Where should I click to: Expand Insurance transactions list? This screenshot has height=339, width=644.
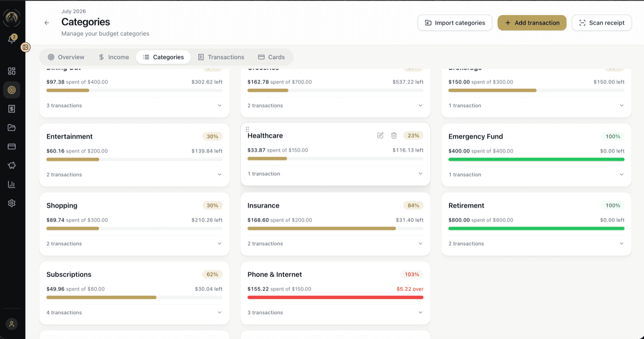pos(335,244)
